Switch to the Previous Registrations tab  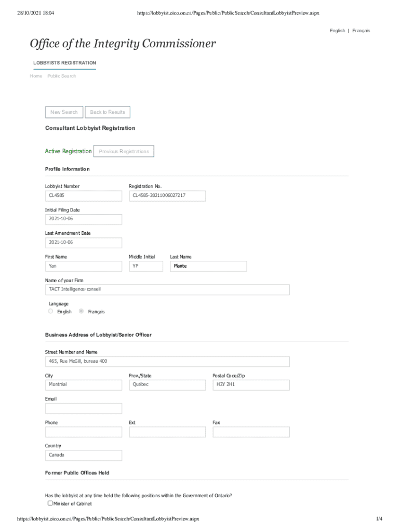pyautogui.click(x=124, y=151)
